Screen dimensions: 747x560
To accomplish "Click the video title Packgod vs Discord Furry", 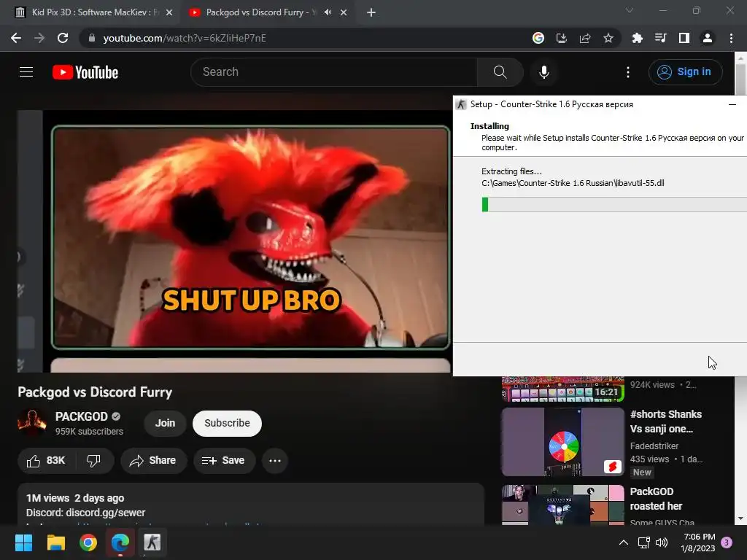I will coord(95,392).
